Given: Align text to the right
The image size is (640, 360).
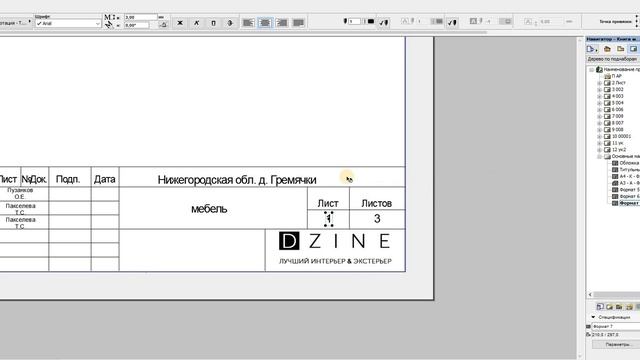Looking at the screenshot, I should pos(282,23).
